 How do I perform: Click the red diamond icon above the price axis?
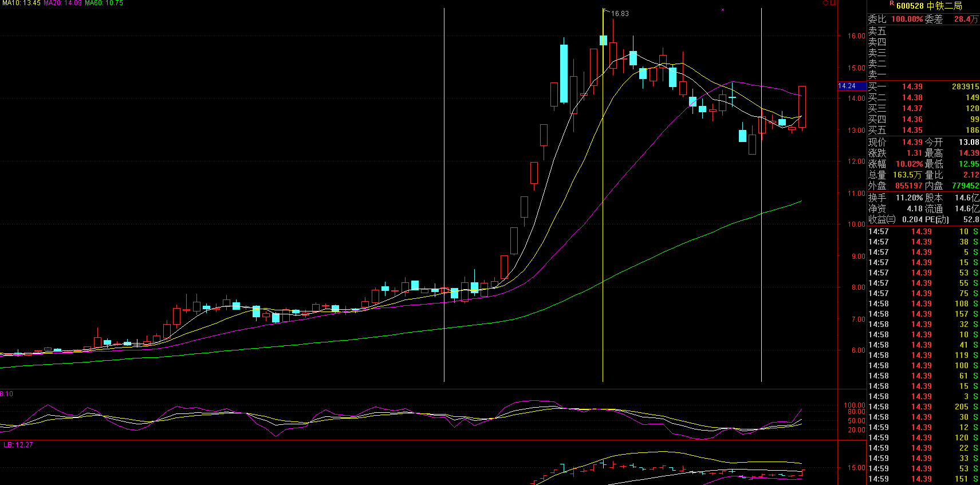coord(825,3)
